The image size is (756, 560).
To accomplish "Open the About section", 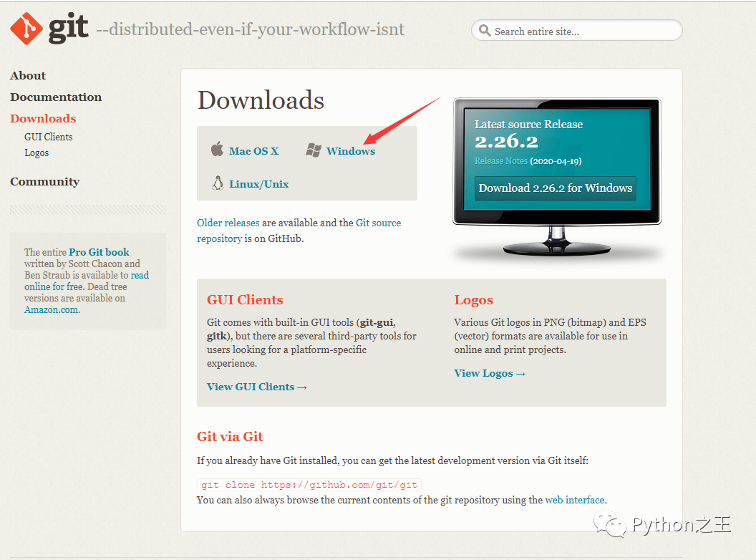I will coord(28,76).
